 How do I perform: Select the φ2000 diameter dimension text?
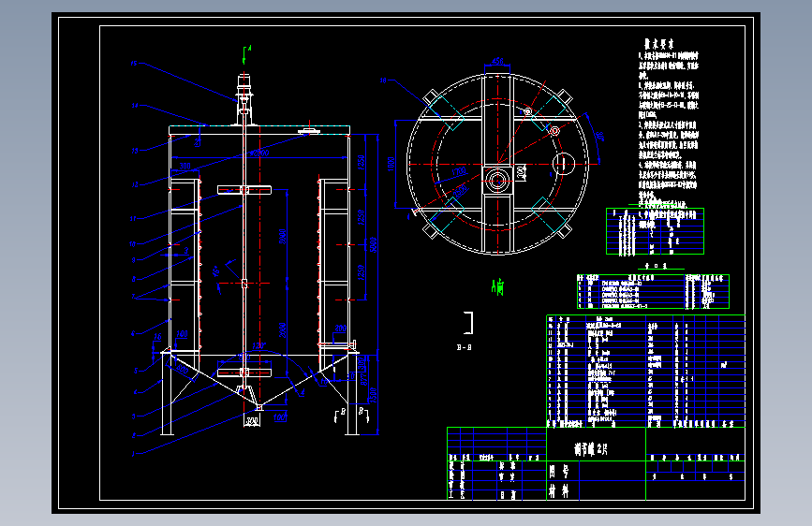pos(259,153)
